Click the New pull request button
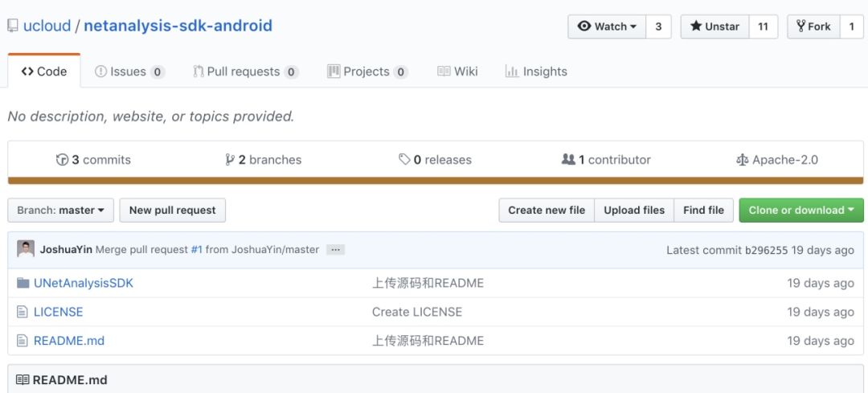 coord(172,211)
